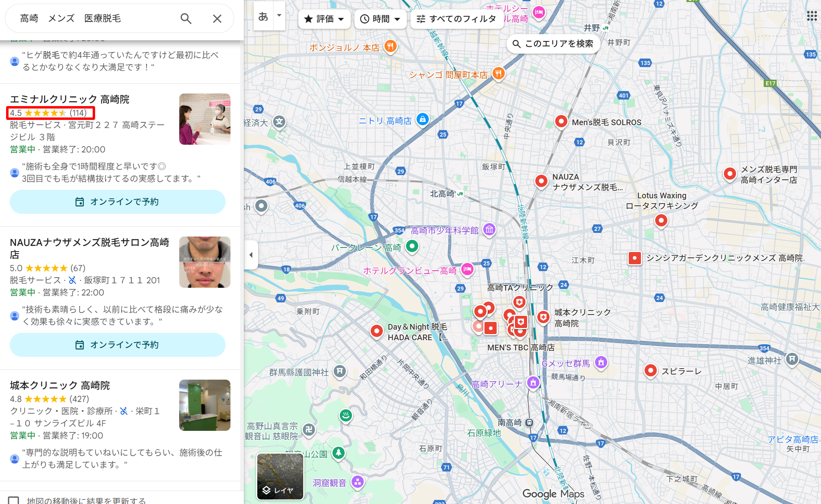Click the 洞窟観音 map marker

tap(358, 482)
